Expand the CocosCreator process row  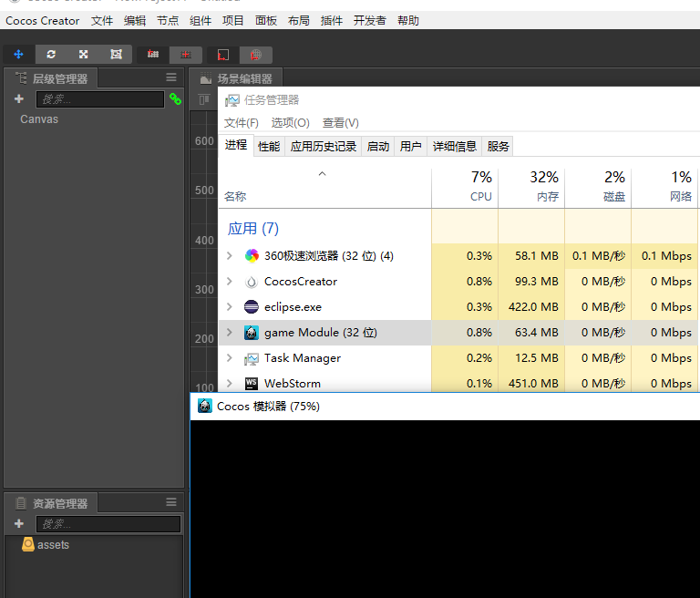tap(230, 281)
